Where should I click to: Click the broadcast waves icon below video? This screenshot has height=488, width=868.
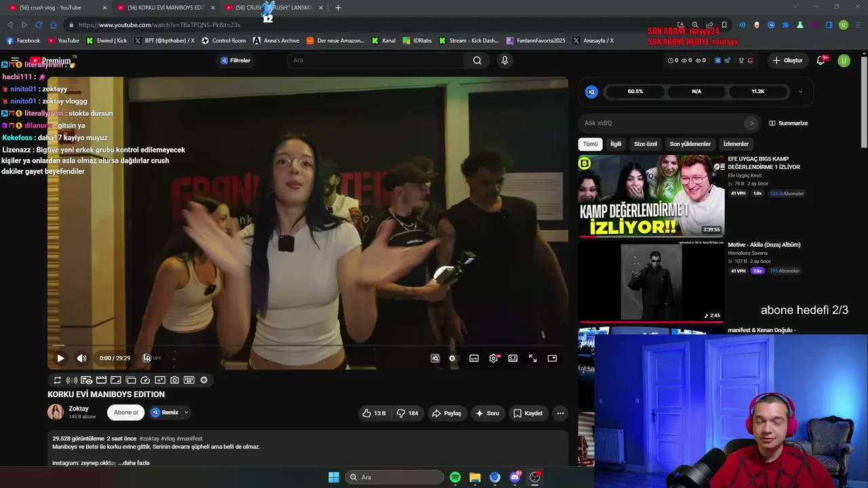click(x=72, y=380)
